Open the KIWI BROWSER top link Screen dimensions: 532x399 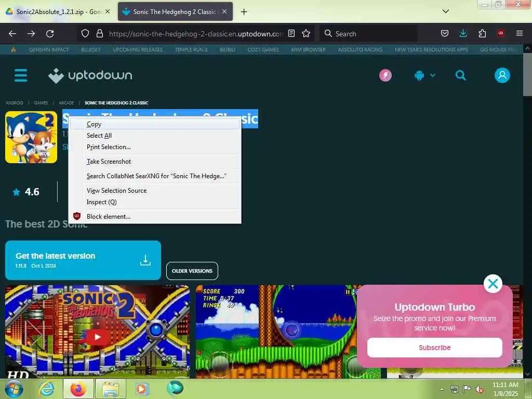(x=309, y=49)
